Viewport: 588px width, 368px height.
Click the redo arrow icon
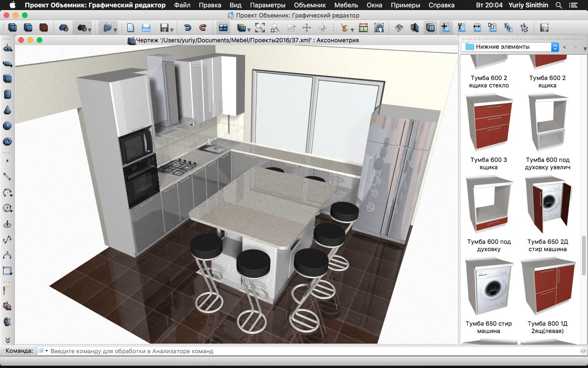202,28
